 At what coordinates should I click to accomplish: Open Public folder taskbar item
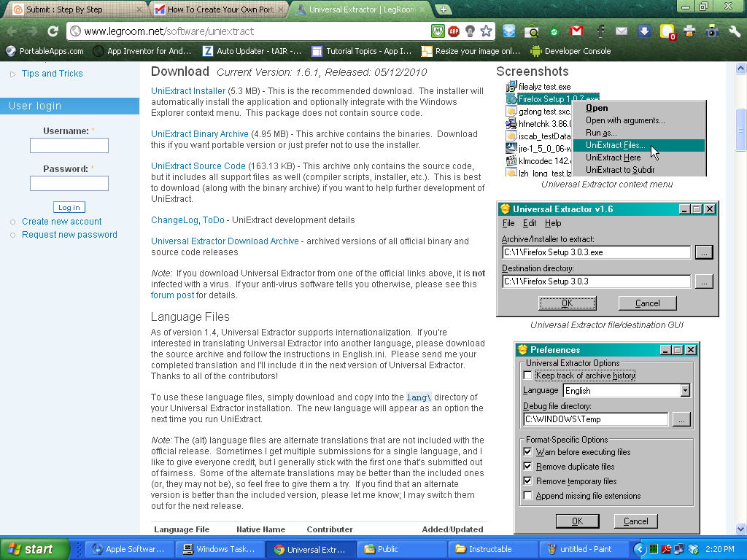(400, 549)
